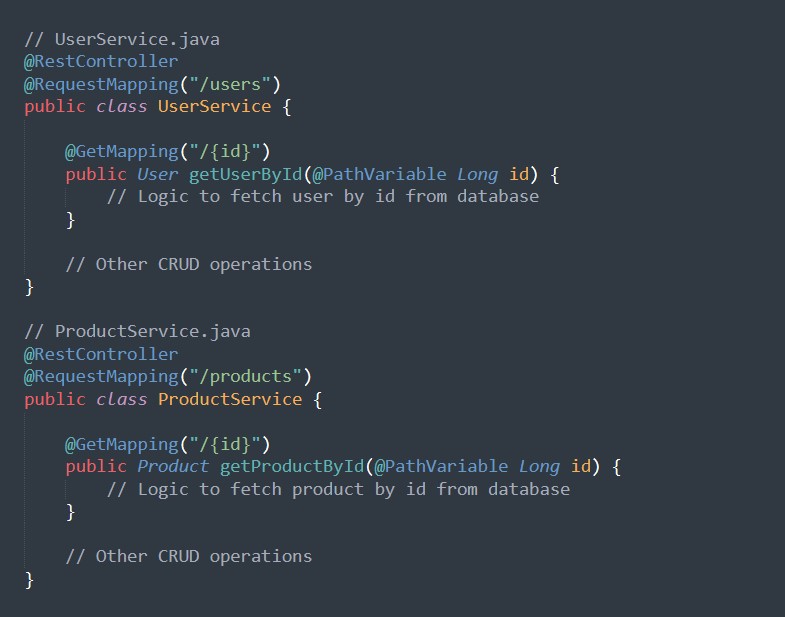
Task: Click the @RestController annotation above the /products mapping
Action: tap(101, 354)
